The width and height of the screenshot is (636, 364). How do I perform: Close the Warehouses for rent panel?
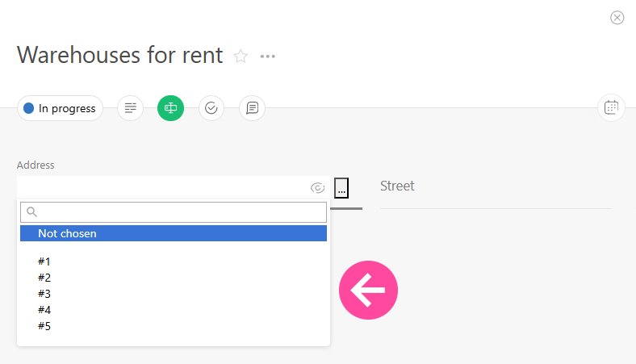(x=617, y=18)
